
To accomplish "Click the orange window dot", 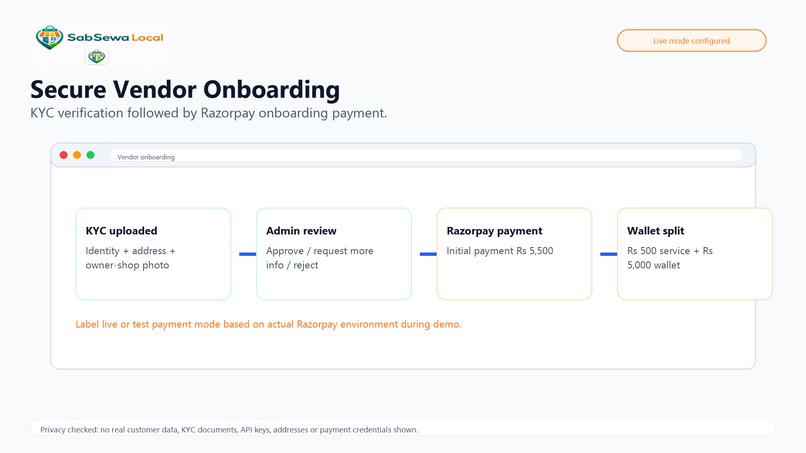I will point(77,155).
